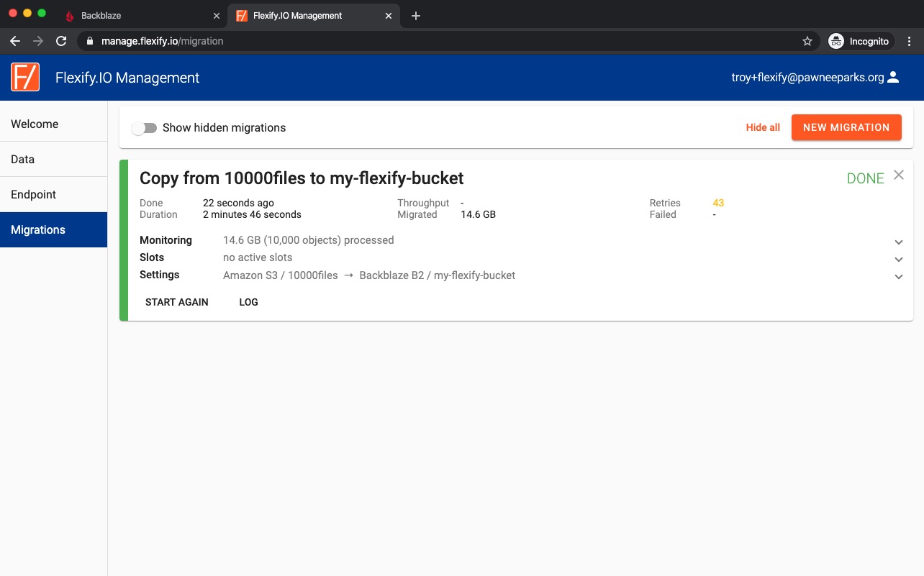Click the Slots row label

[152, 257]
